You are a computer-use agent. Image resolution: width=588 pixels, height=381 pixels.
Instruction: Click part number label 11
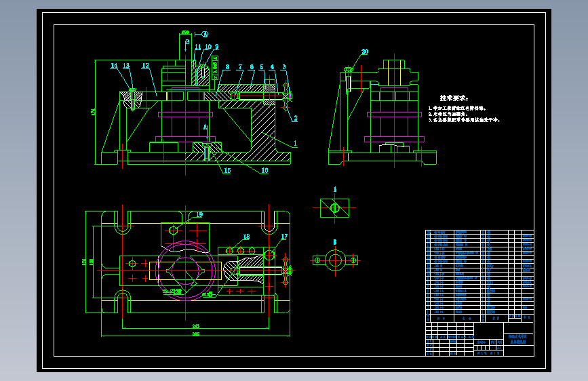[x=198, y=47]
